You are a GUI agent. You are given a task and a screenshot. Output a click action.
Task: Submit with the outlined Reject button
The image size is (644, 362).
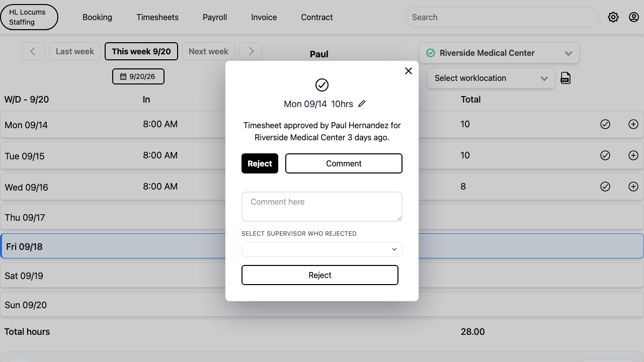320,275
